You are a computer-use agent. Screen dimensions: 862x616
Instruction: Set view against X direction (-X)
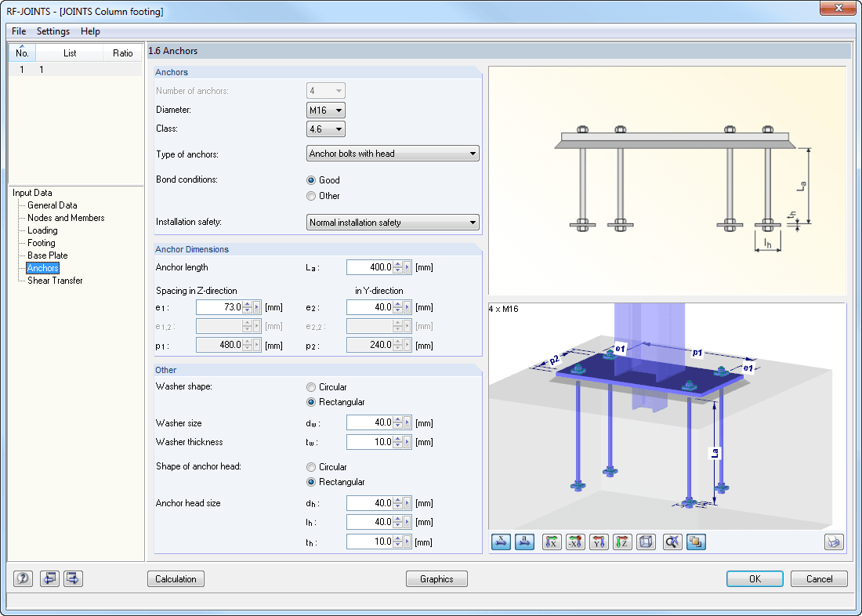[x=576, y=542]
